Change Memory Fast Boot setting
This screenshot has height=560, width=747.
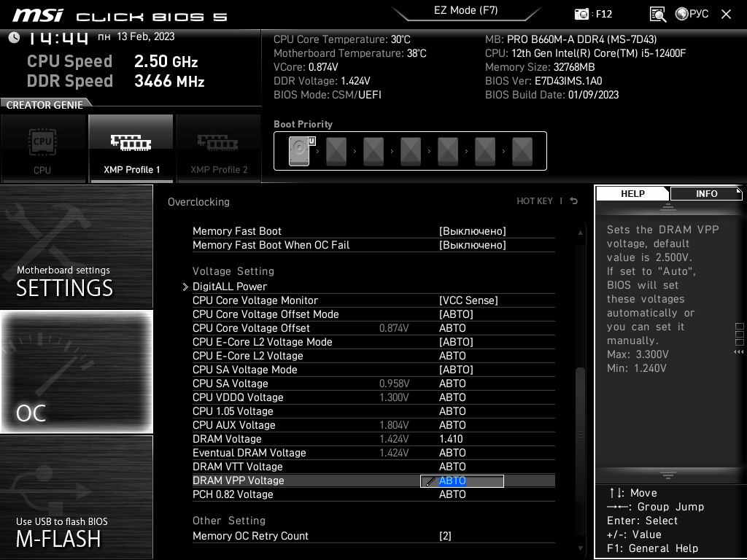[472, 231]
